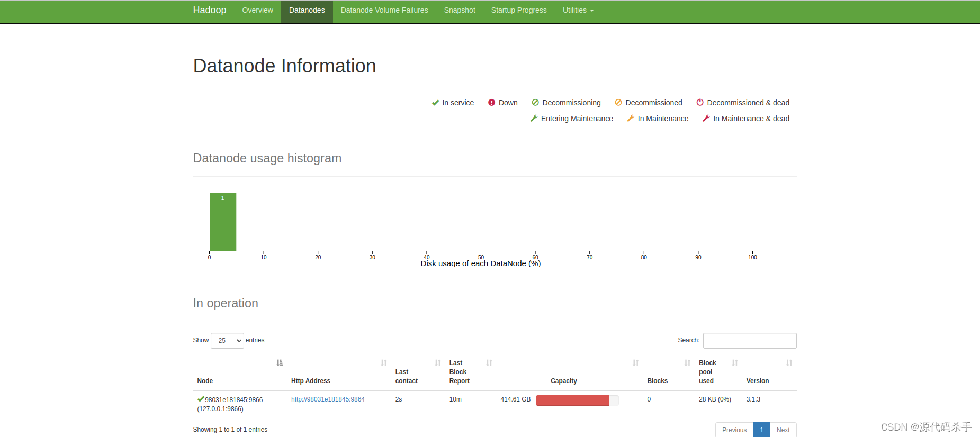The height and width of the screenshot is (437, 980).
Task: Click the 3.1.3 version cell
Action: click(753, 399)
